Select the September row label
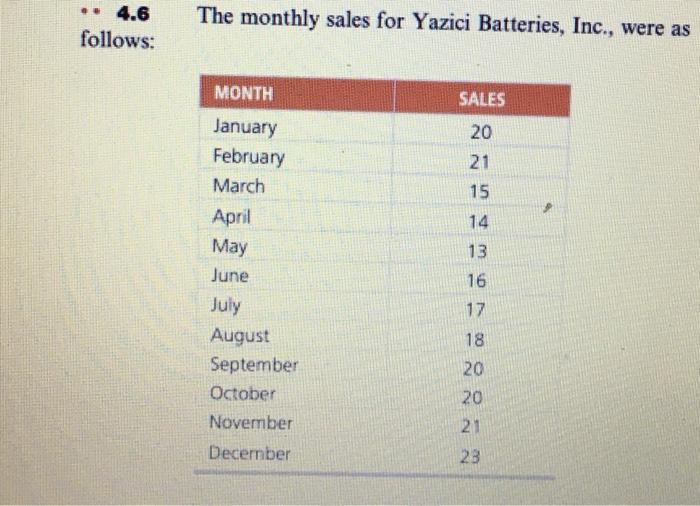The height and width of the screenshot is (506, 700). click(254, 365)
